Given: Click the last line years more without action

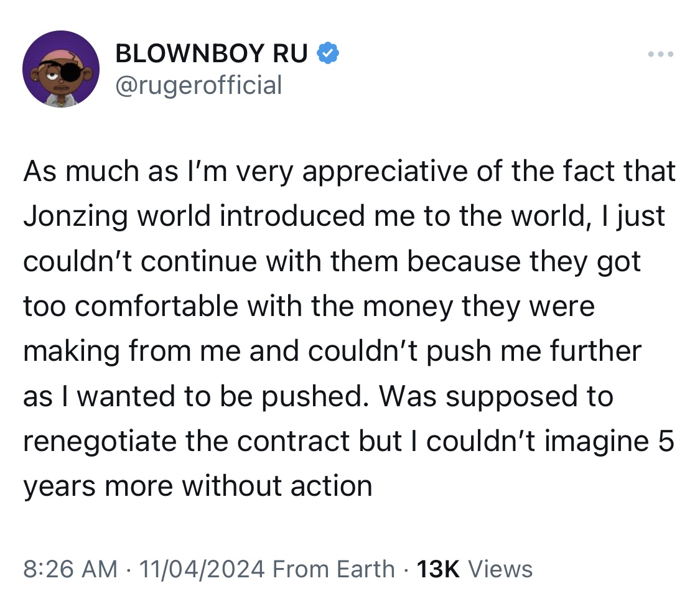Looking at the screenshot, I should pyautogui.click(x=198, y=486).
